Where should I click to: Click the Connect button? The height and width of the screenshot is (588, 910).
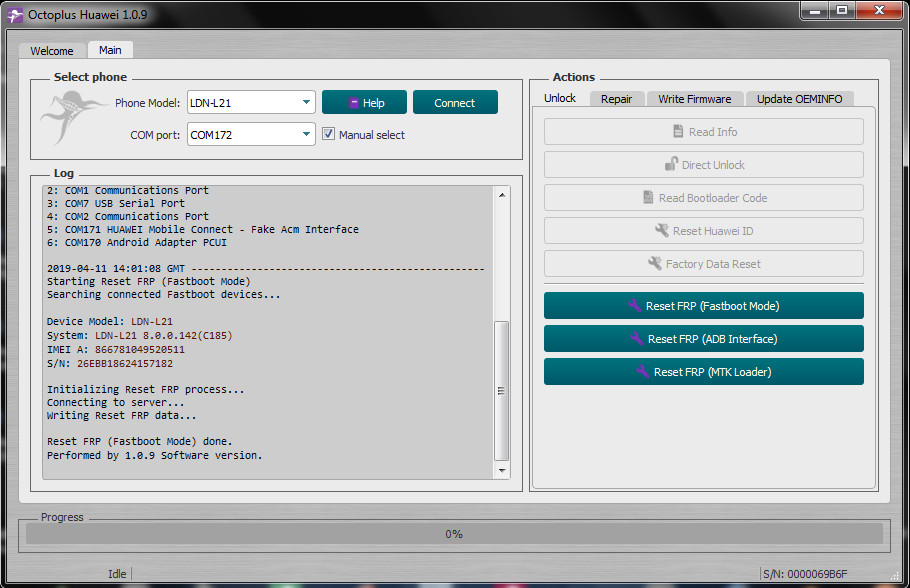pyautogui.click(x=455, y=102)
